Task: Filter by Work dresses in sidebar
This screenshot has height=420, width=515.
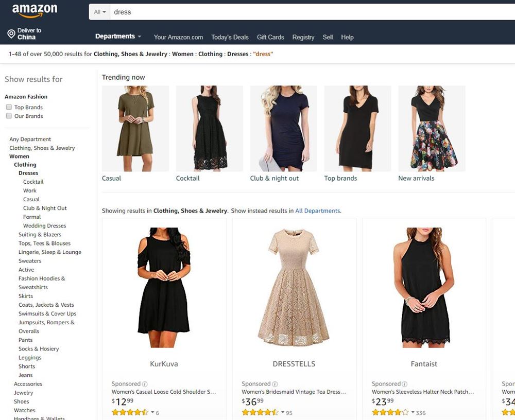Action: (x=29, y=190)
